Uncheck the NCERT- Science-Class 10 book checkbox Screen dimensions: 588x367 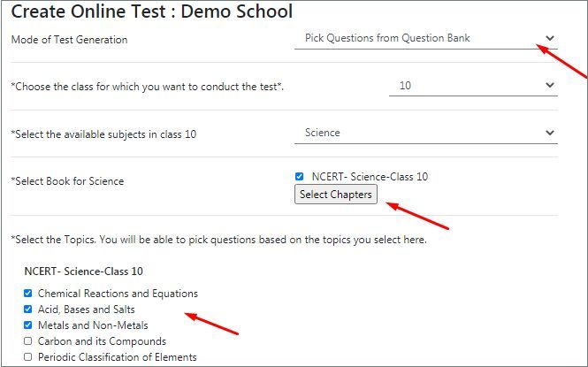click(299, 177)
